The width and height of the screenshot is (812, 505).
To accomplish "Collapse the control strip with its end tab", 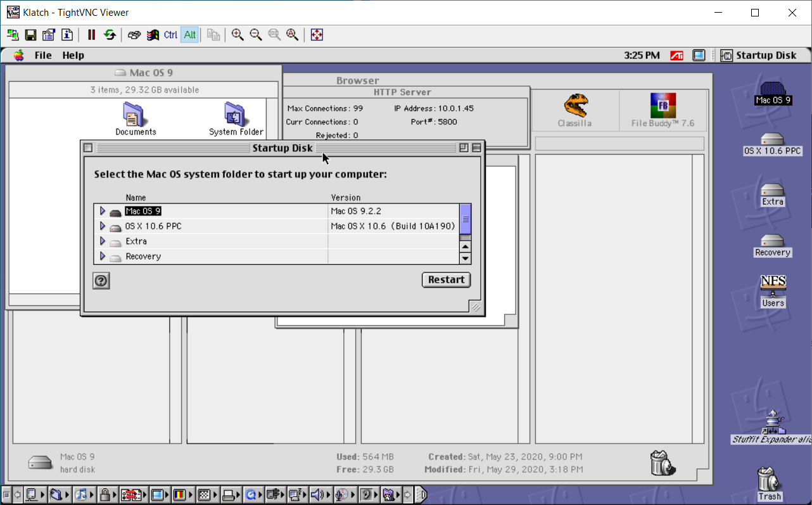I will click(x=421, y=494).
